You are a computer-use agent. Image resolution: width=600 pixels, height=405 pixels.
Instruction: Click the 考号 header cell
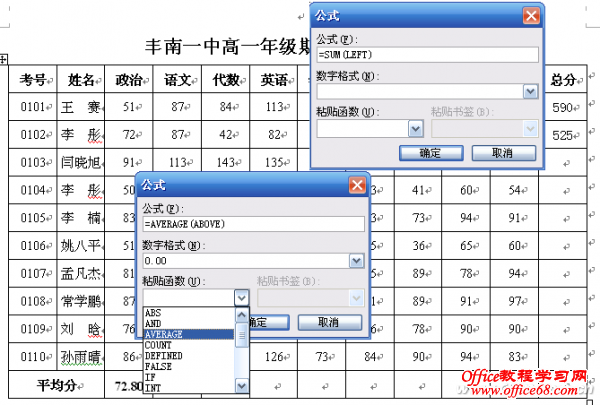click(33, 79)
